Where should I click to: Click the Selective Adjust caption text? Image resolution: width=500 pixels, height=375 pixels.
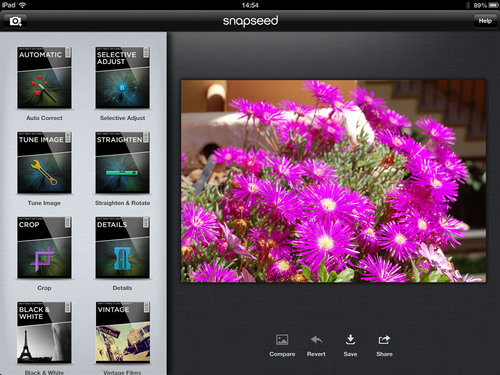122,118
